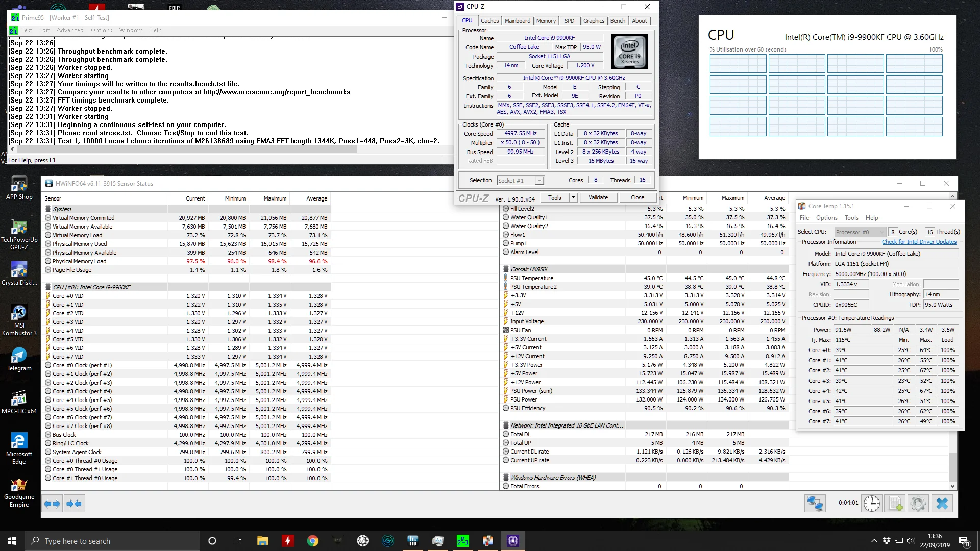This screenshot has width=980, height=551.
Task: Show hidden system tray icons chevron
Action: pos(874,541)
